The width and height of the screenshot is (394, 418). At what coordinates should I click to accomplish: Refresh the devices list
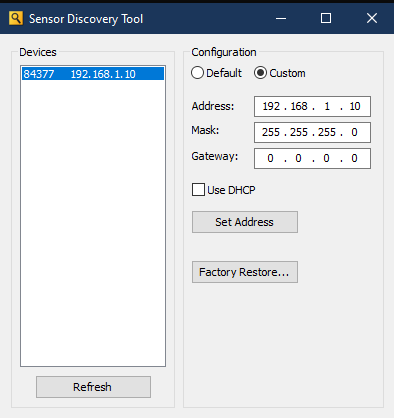[93, 387]
